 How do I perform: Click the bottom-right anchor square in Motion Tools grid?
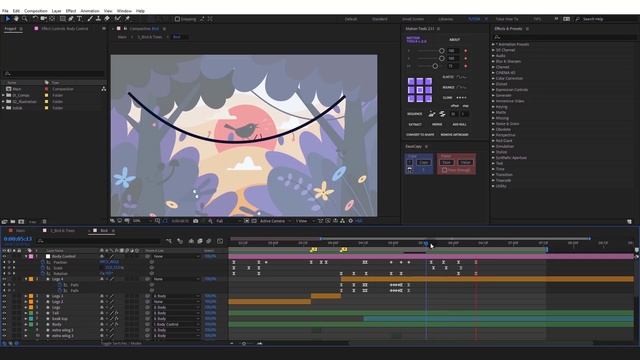tap(428, 98)
